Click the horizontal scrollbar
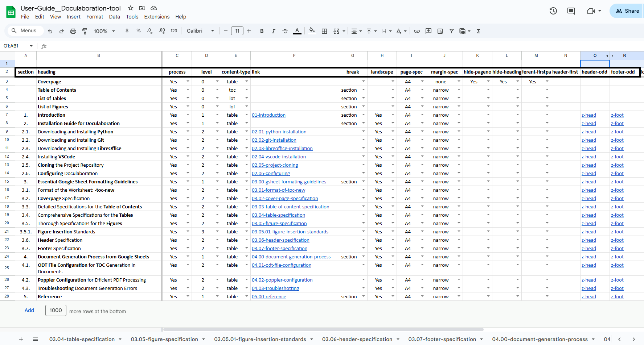The width and height of the screenshot is (644, 345). tap(323, 329)
